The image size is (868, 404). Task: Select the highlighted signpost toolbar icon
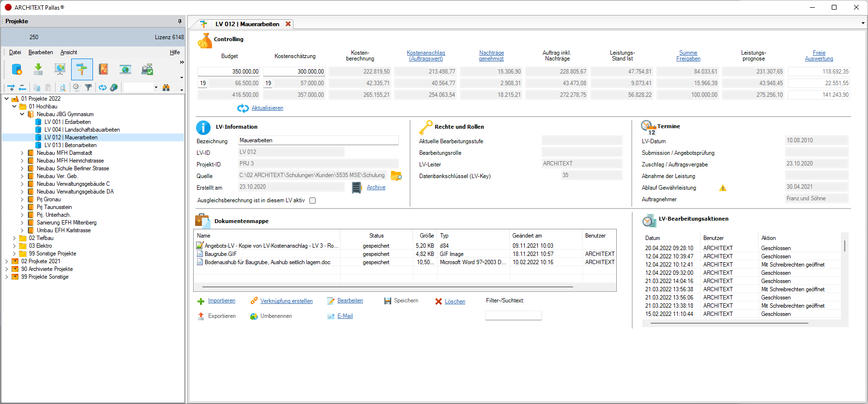[x=82, y=69]
